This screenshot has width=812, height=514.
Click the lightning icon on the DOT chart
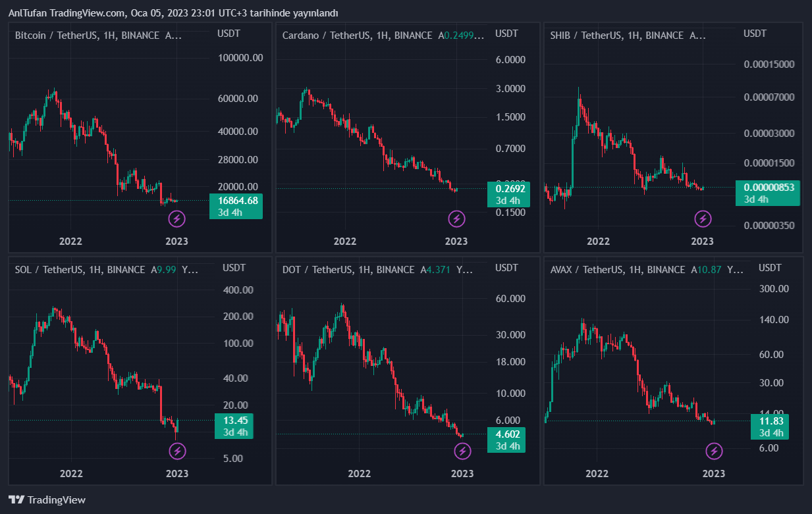coord(463,451)
